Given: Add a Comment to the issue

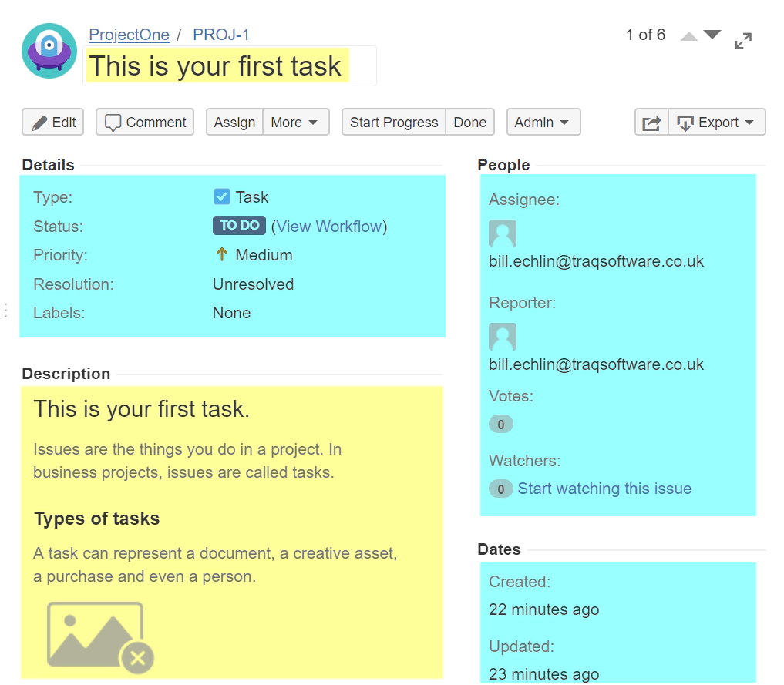Looking at the screenshot, I should [x=145, y=123].
